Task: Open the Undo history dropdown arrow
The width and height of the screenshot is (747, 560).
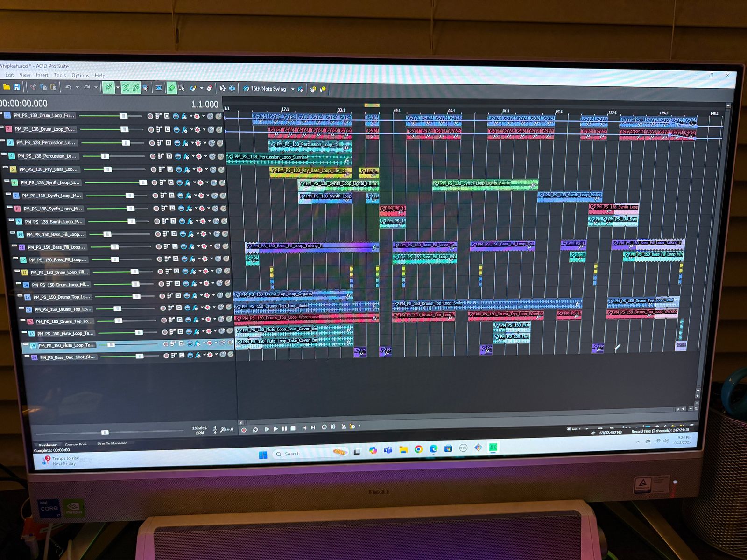Action: click(77, 87)
